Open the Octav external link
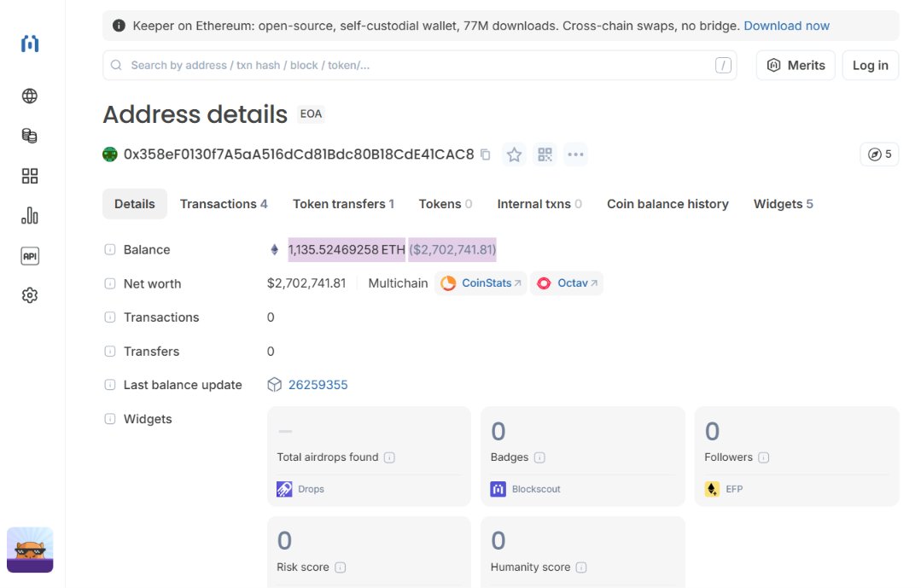Viewport: 921px width, 588px height. tap(567, 283)
